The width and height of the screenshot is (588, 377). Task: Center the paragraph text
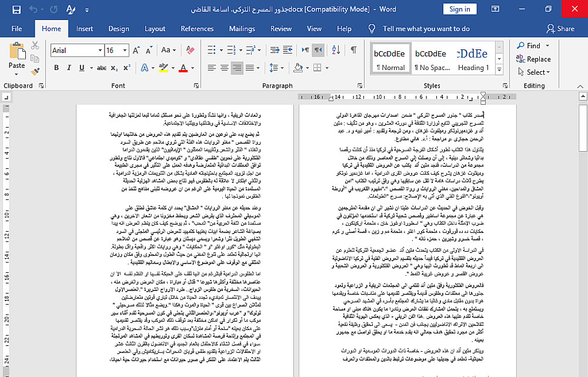[x=224, y=68]
